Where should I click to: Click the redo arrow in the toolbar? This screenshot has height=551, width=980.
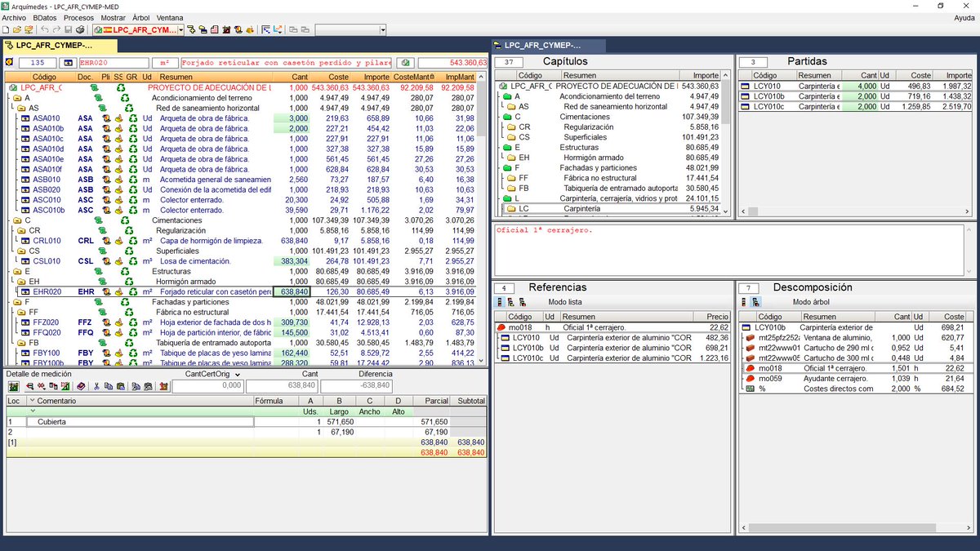pyautogui.click(x=56, y=30)
